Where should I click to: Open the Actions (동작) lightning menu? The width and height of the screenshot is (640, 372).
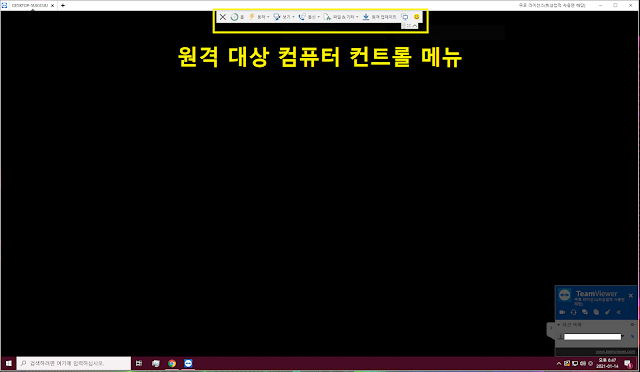[259, 17]
